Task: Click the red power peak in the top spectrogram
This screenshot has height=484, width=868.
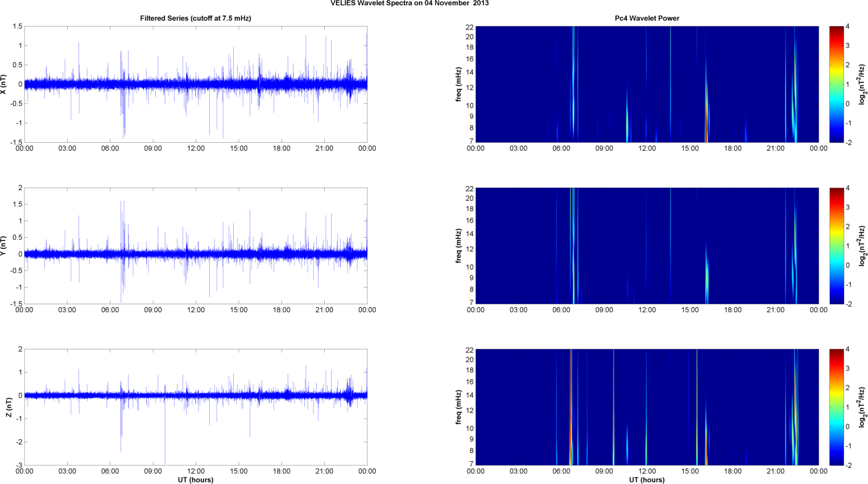Action: coord(706,134)
